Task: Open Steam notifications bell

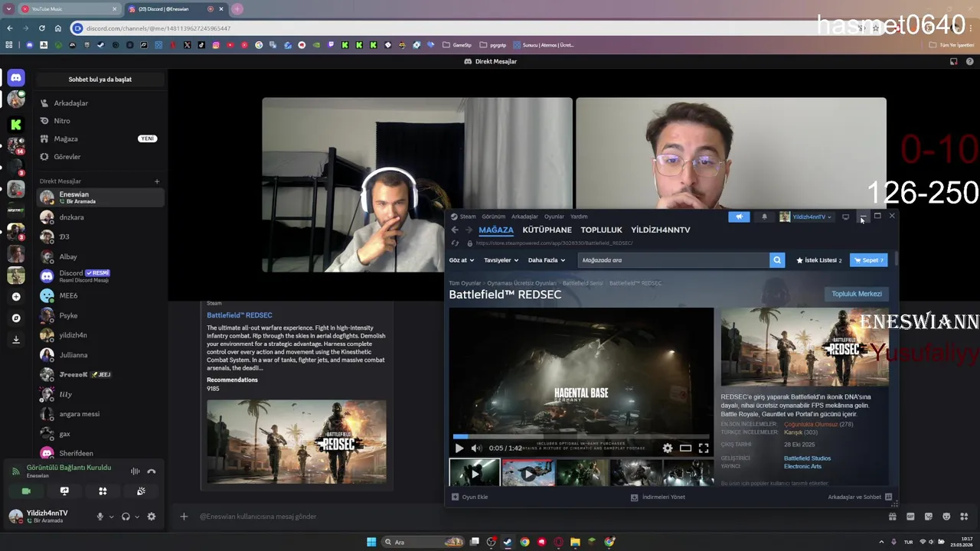Action: point(764,217)
